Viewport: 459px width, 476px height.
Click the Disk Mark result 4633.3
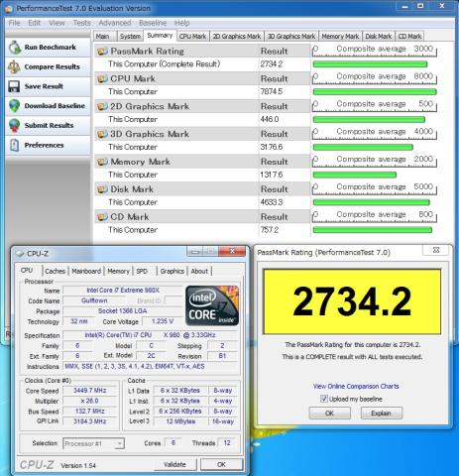click(272, 202)
